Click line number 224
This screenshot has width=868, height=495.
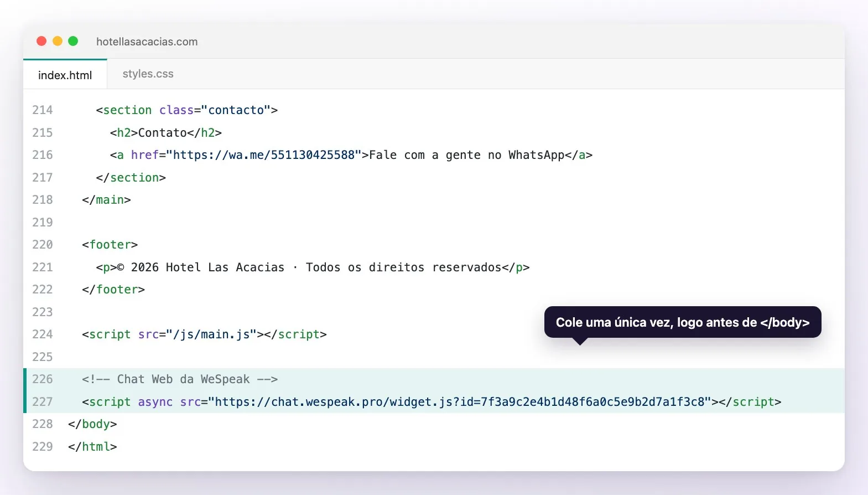click(x=43, y=334)
